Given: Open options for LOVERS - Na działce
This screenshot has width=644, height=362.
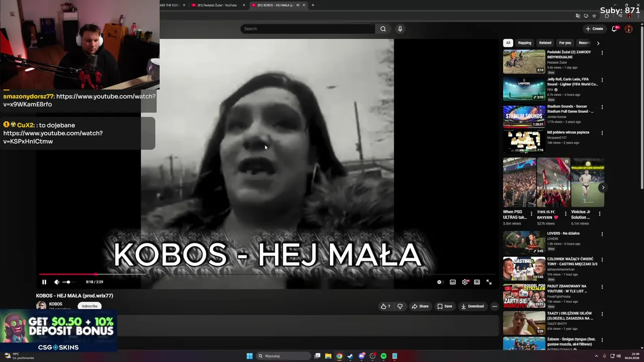Looking at the screenshot, I should (602, 234).
